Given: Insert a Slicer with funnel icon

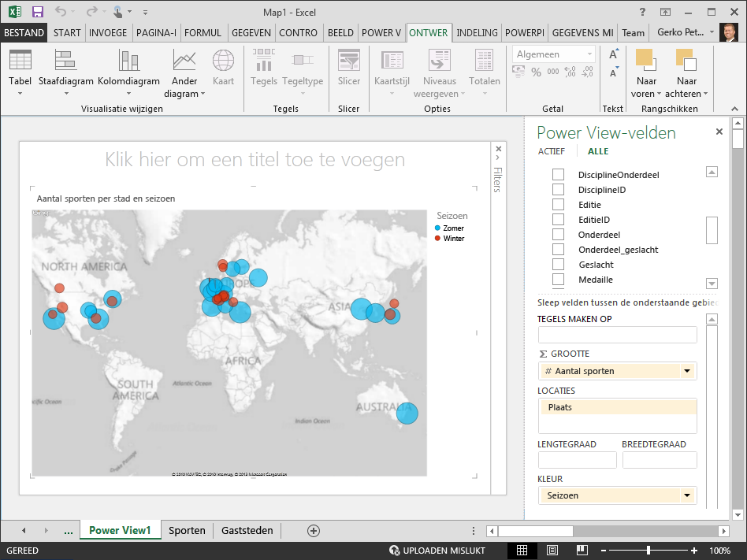Looking at the screenshot, I should (349, 60).
